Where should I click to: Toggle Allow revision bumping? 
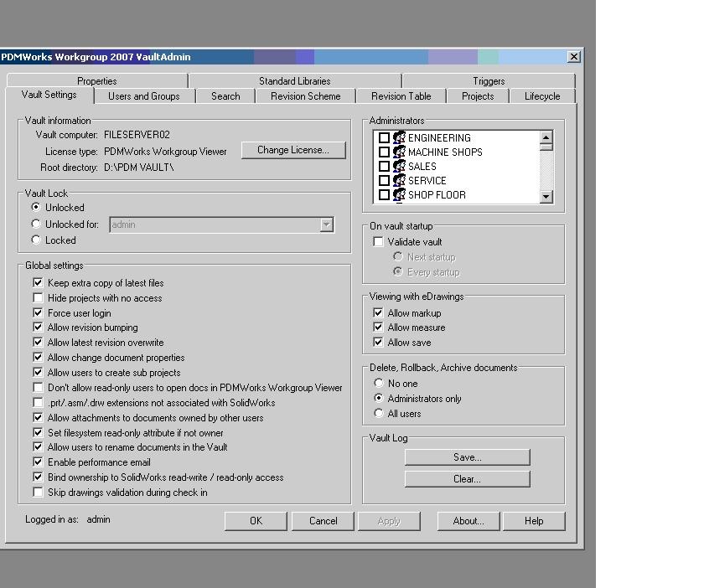pos(38,328)
